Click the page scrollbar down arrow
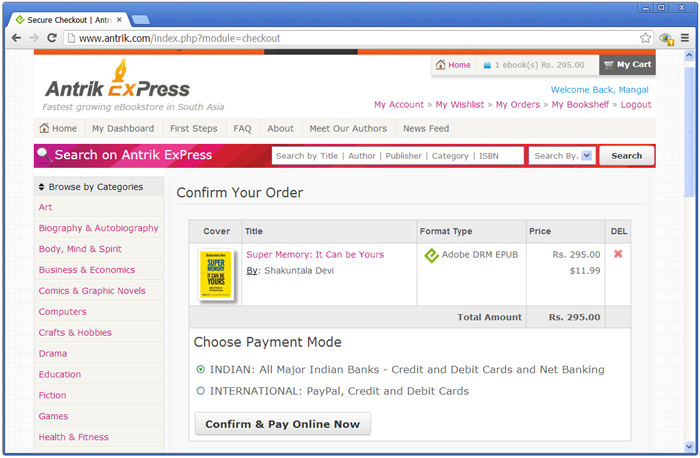Screen dimensions: 700x458 pos(689,446)
